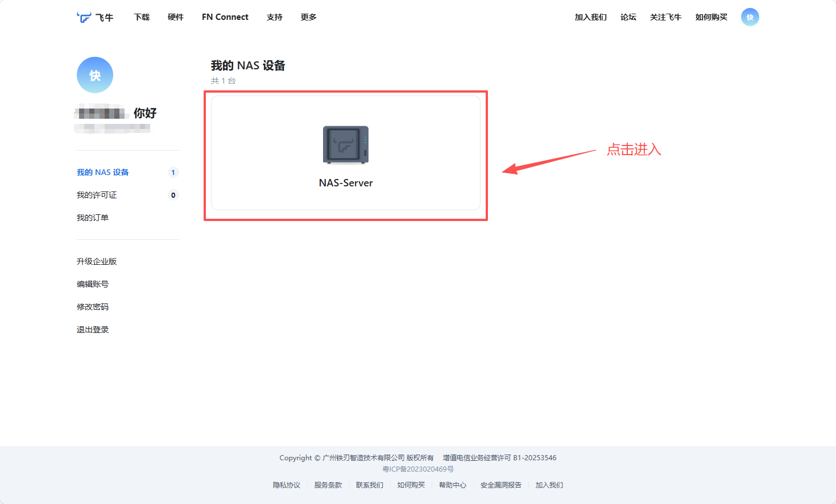Click 论坛 in the top bar

click(x=628, y=17)
